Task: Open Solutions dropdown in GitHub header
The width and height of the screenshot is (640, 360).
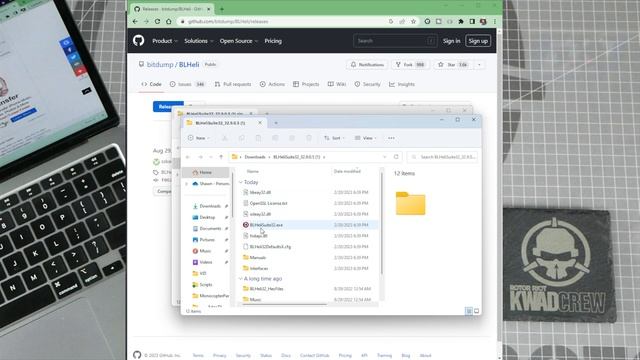Action: coord(198,41)
